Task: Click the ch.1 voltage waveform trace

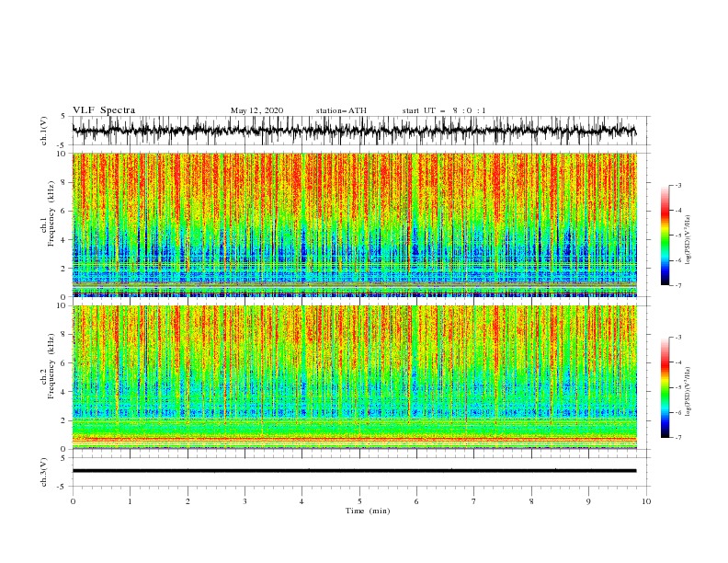Action: (354, 131)
